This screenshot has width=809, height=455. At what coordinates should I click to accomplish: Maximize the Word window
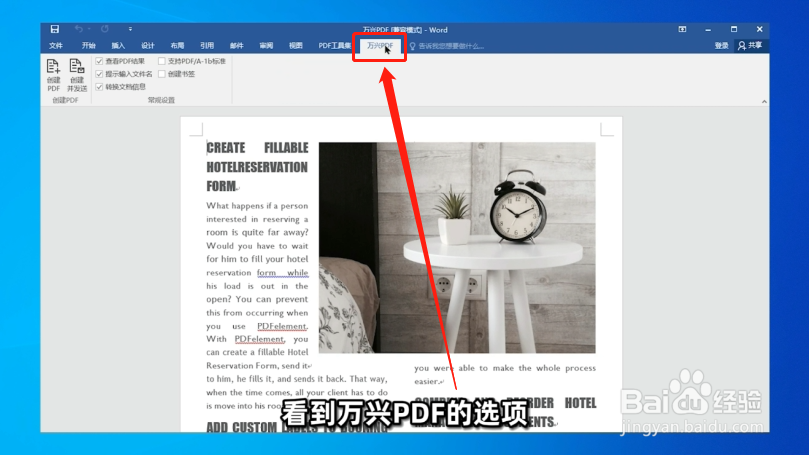(x=734, y=29)
